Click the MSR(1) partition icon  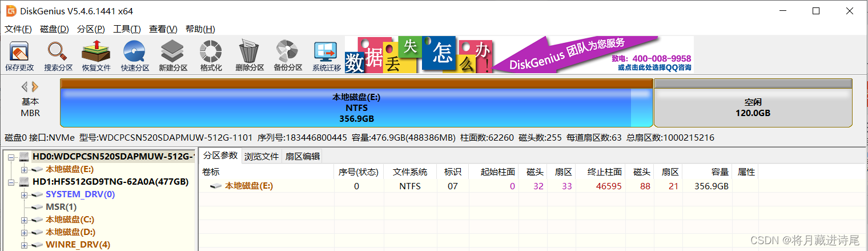pos(37,207)
